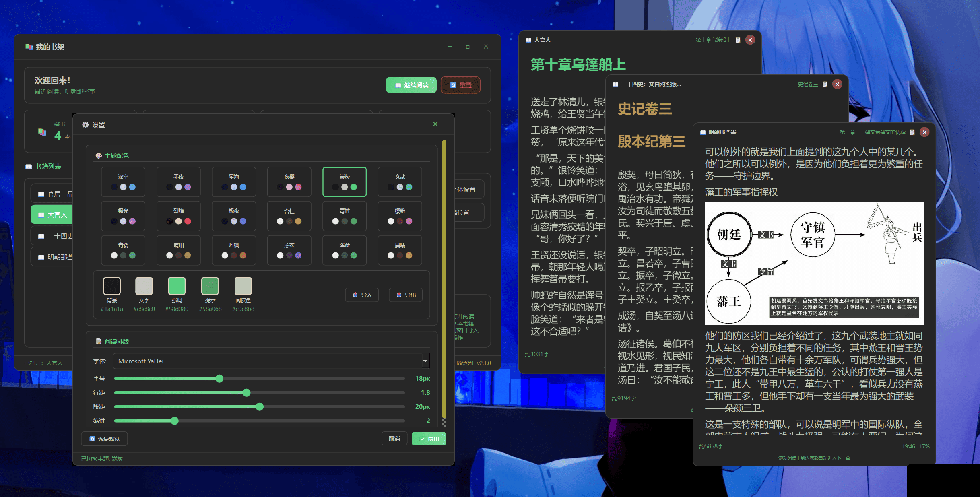Click the 导入 theme button
This screenshot has height=497, width=980.
(362, 295)
